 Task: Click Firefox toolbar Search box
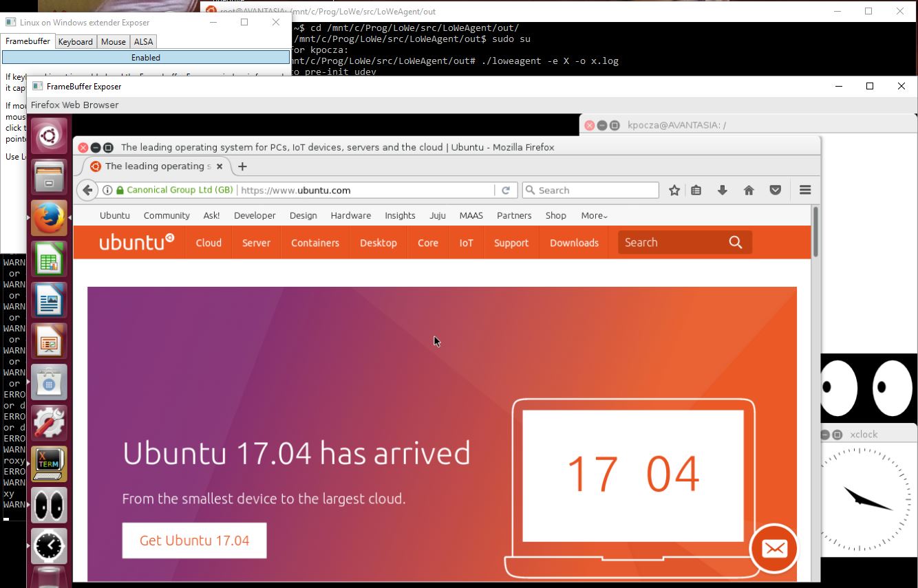(590, 190)
